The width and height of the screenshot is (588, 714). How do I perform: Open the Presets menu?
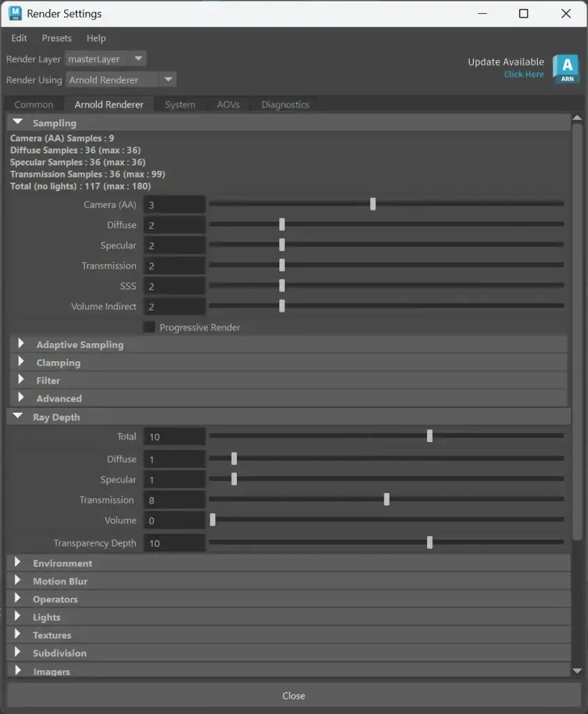tap(56, 38)
